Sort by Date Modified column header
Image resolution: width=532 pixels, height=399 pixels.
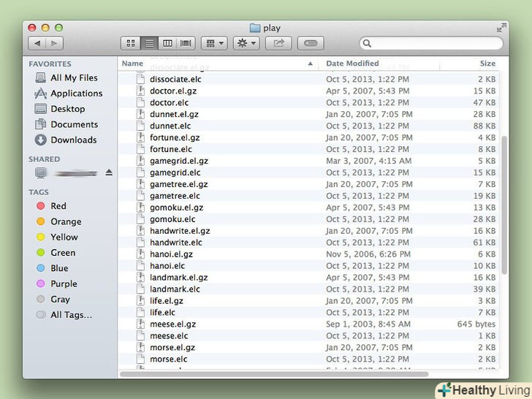pyautogui.click(x=352, y=64)
